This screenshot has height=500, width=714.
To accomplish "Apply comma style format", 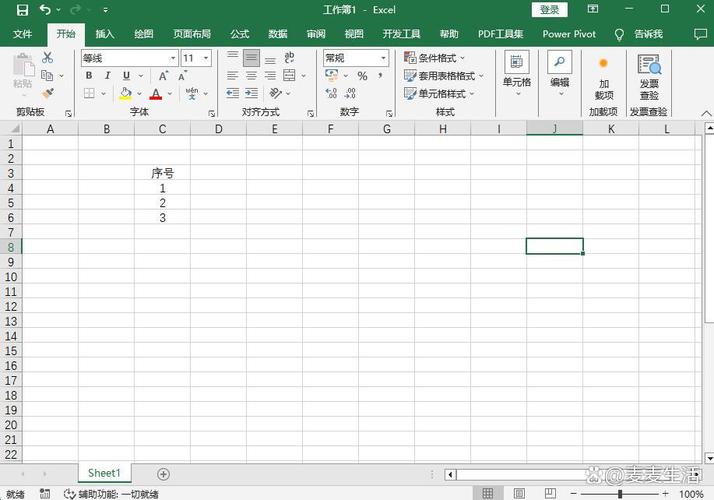I will [x=380, y=76].
